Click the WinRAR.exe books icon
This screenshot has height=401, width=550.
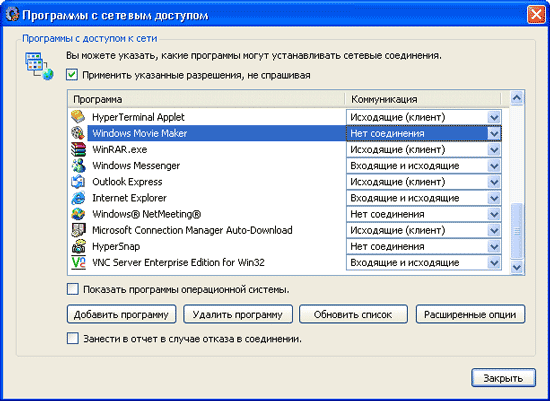(x=78, y=149)
